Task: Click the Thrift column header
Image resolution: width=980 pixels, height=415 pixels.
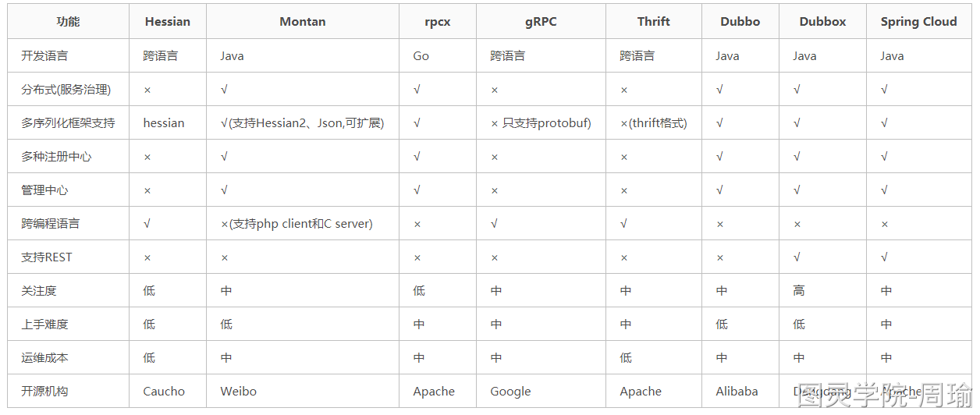Action: [653, 22]
